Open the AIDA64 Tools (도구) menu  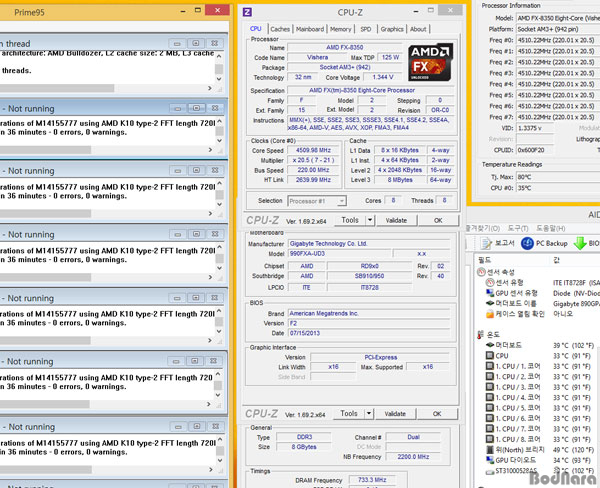[x=518, y=228]
